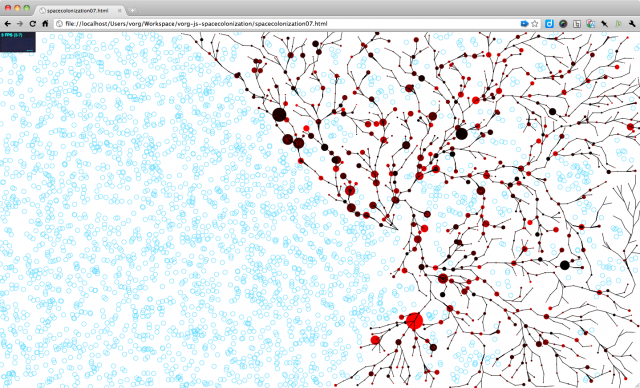Image resolution: width=640 pixels, height=388 pixels.
Task: Select the spacecolonization07.html tab
Action: (80, 11)
